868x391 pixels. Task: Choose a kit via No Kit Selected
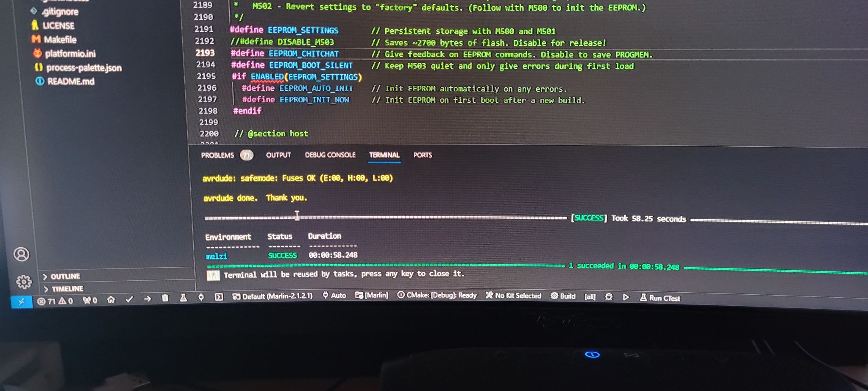coord(514,296)
